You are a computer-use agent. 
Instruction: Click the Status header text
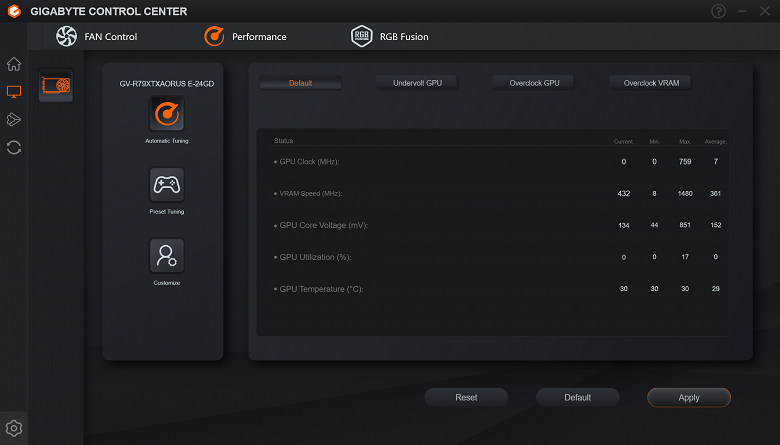click(284, 141)
